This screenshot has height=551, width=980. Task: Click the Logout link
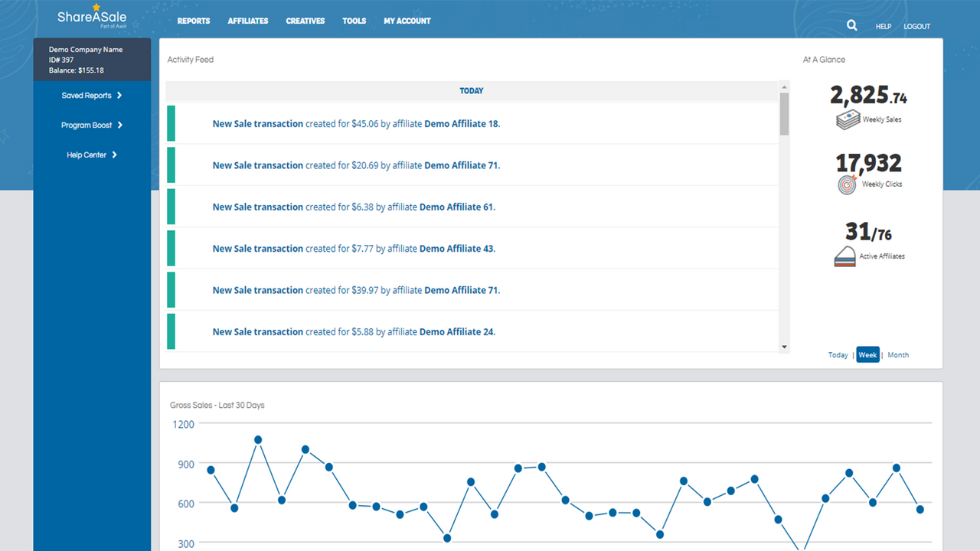[916, 25]
